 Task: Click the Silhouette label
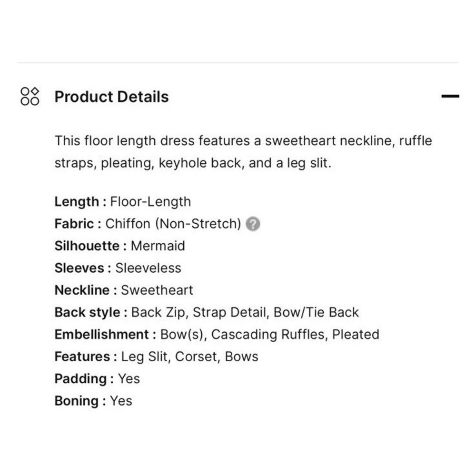87,246
